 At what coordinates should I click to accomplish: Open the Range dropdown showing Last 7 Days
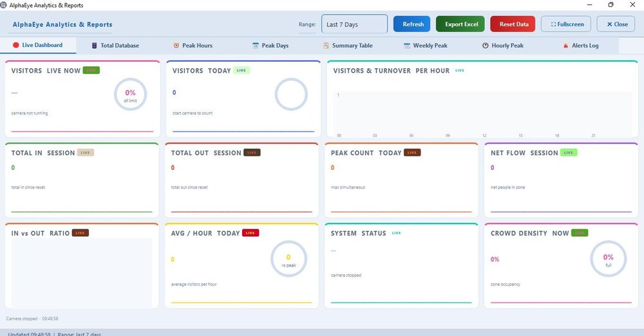(354, 24)
